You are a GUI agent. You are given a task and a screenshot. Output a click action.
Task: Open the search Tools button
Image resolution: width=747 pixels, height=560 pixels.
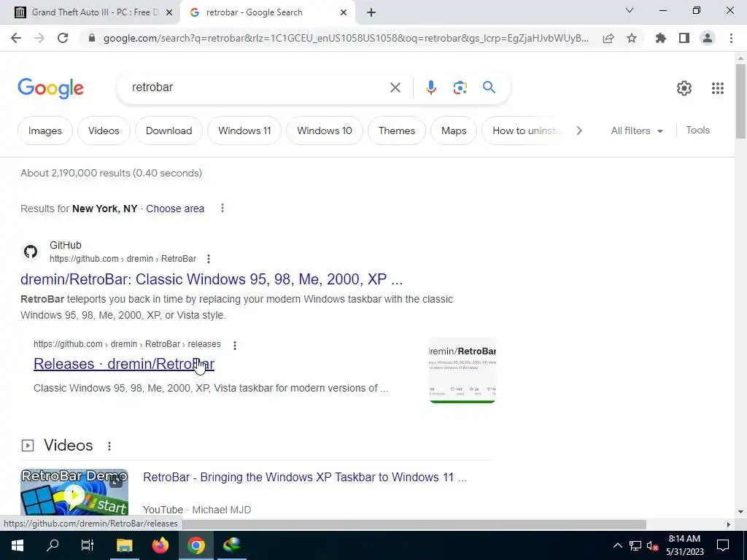pos(697,130)
